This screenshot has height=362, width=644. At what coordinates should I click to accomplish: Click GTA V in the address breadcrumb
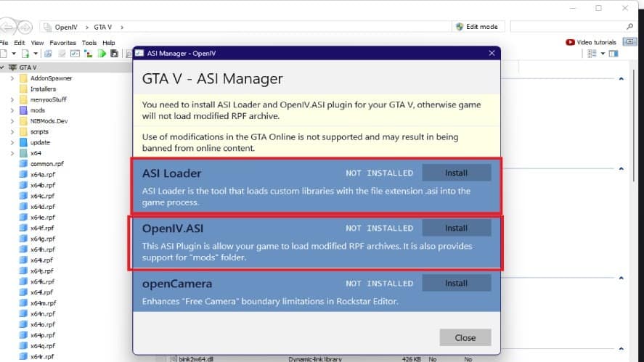pyautogui.click(x=102, y=27)
